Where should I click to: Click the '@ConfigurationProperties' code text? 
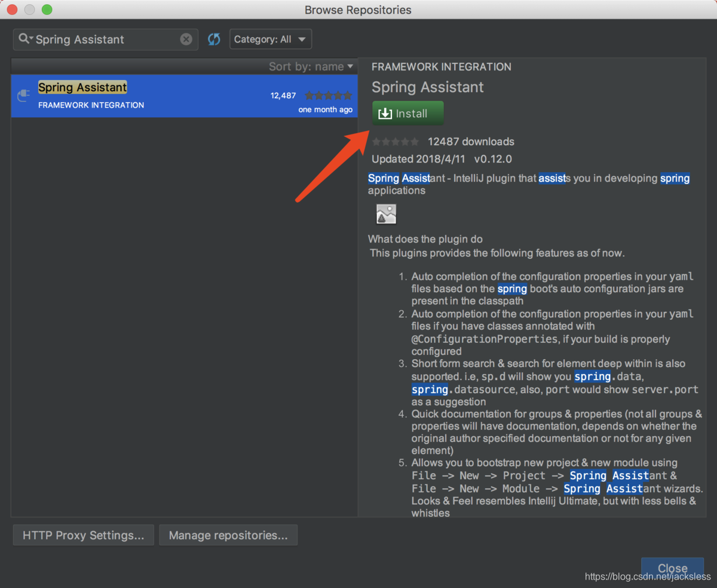click(485, 339)
